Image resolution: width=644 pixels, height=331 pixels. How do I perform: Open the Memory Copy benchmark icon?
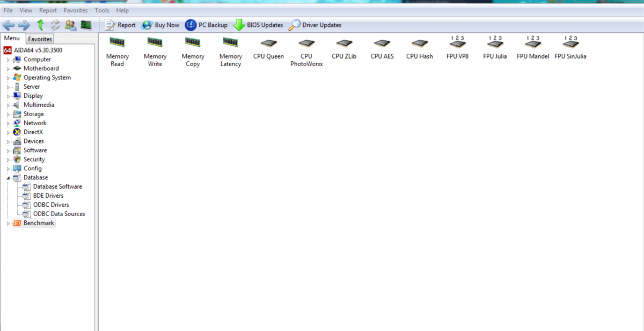(193, 52)
